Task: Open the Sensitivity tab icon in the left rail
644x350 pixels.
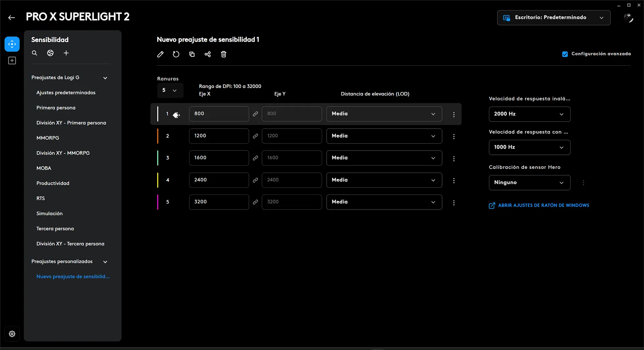Action: tap(12, 44)
